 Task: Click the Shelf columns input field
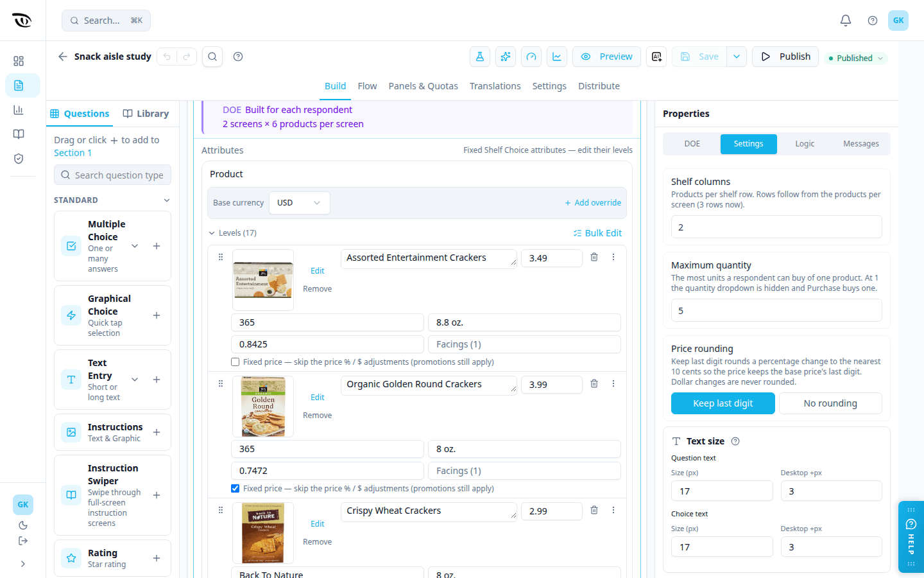pos(776,227)
